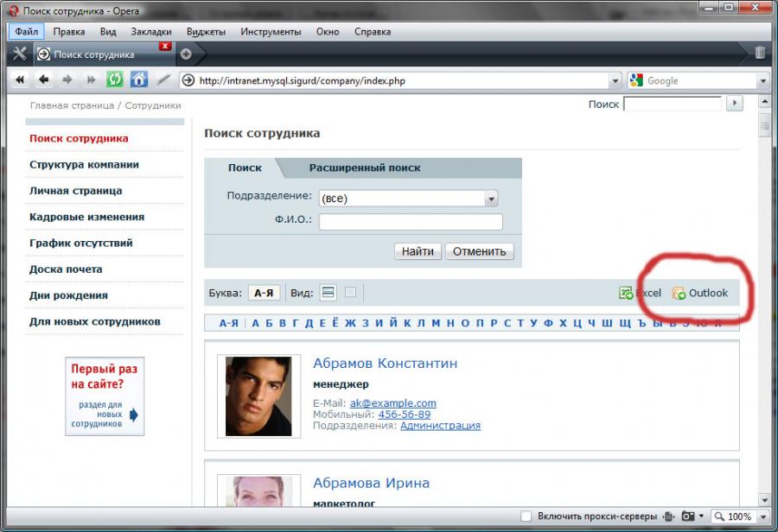Click the scrollbar down arrow
This screenshot has width=778, height=532.
click(x=764, y=500)
